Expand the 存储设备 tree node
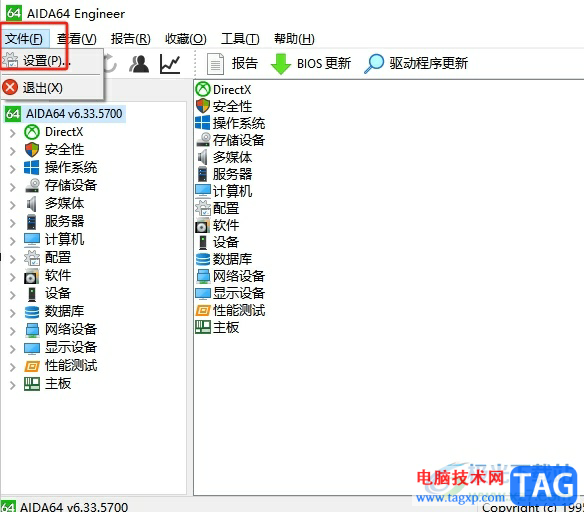 tap(12, 186)
